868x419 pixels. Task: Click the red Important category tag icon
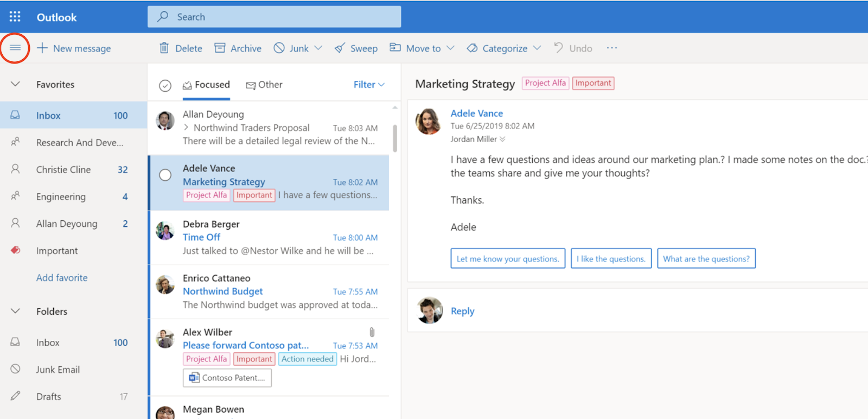(x=15, y=250)
